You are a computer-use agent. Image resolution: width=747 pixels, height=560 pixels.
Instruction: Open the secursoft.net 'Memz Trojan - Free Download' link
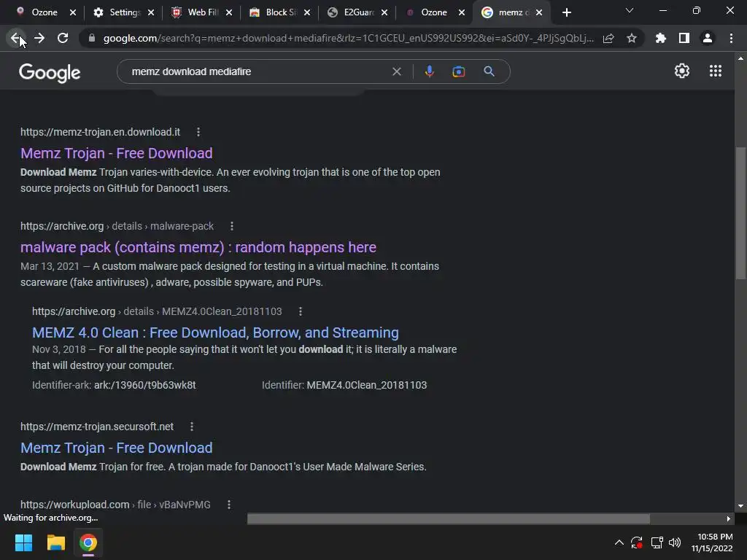point(116,448)
